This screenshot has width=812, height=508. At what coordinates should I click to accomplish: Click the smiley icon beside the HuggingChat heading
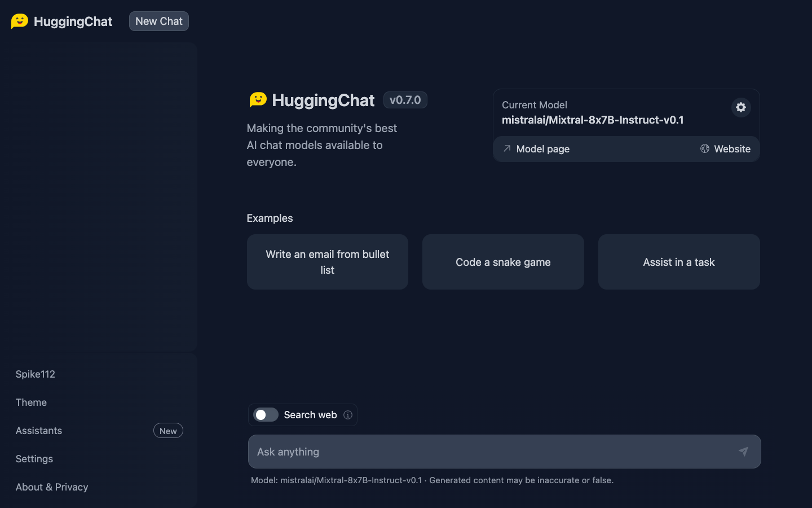[257, 99]
